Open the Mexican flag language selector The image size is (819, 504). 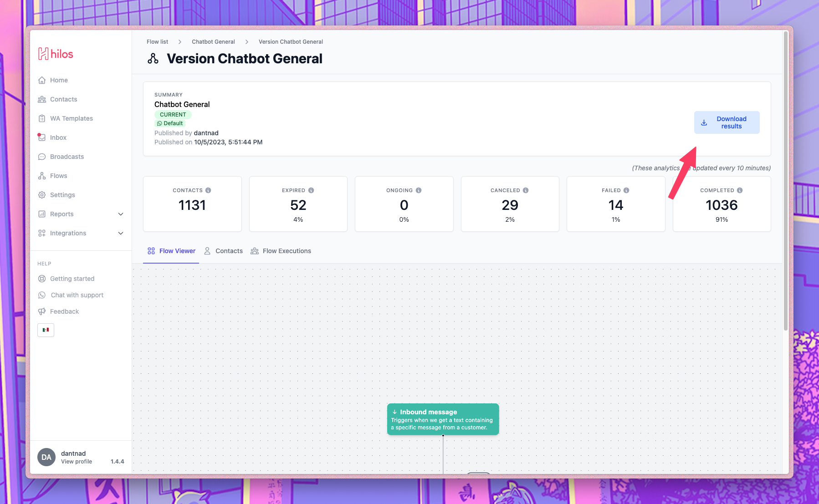pos(46,330)
